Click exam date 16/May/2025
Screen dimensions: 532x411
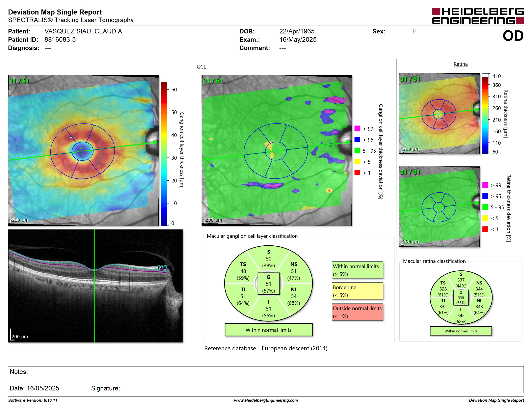click(x=298, y=39)
